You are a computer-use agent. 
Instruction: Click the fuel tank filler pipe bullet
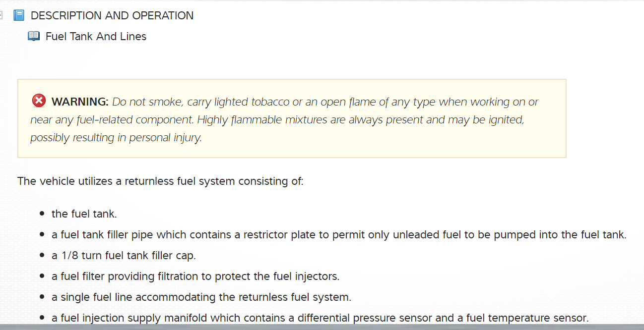pyautogui.click(x=339, y=235)
